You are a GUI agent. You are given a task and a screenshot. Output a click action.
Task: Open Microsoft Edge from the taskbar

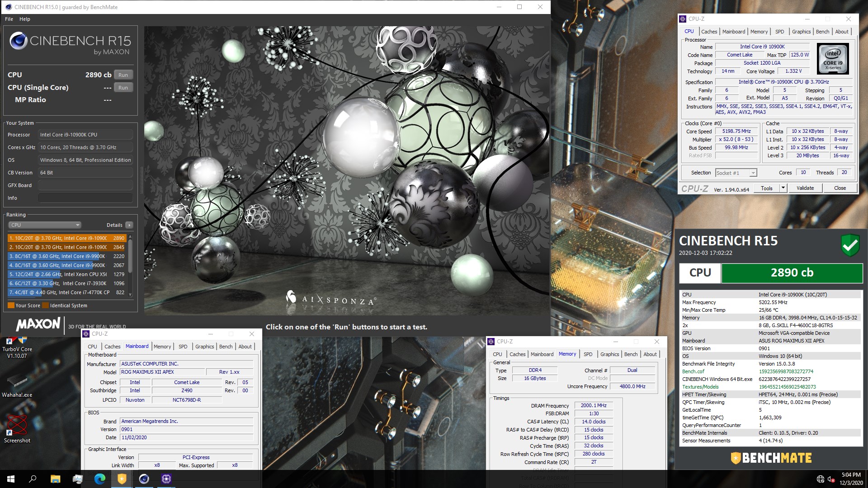99,479
